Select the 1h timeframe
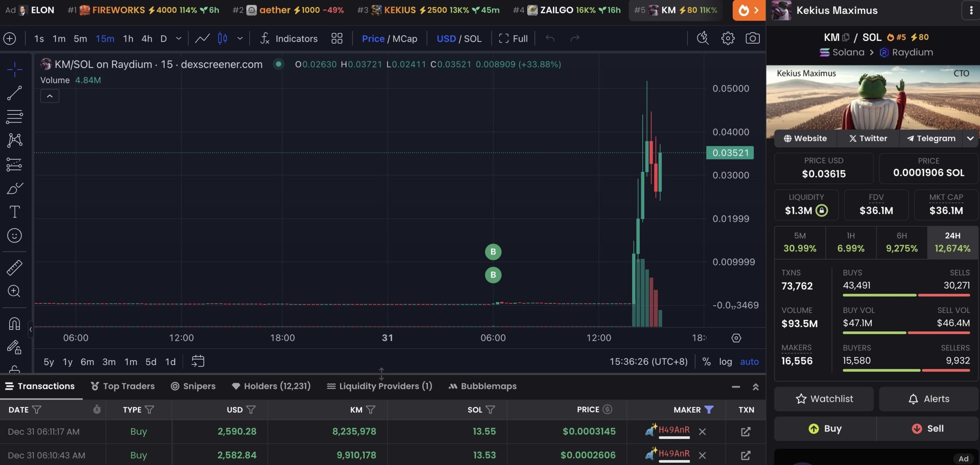Screen dimensions: 980x465 [128, 39]
